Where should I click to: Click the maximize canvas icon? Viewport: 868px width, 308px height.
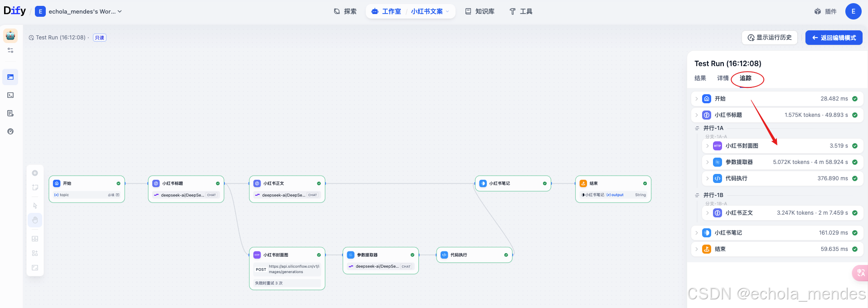click(35, 268)
